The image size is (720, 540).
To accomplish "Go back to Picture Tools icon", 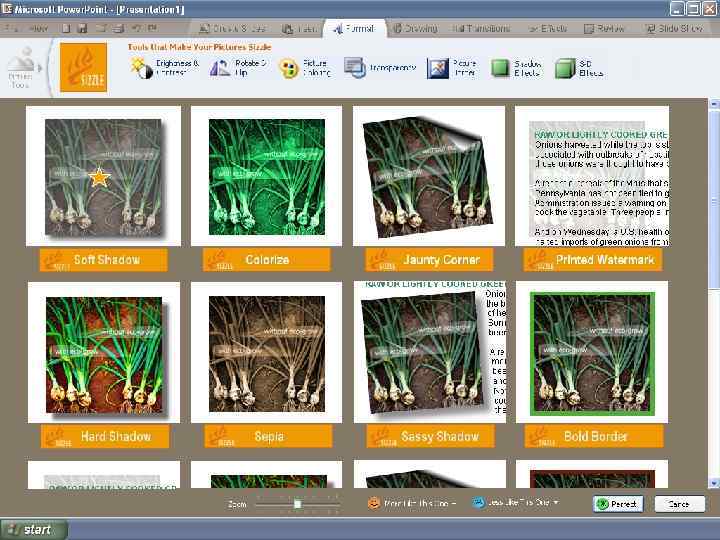I will click(21, 68).
